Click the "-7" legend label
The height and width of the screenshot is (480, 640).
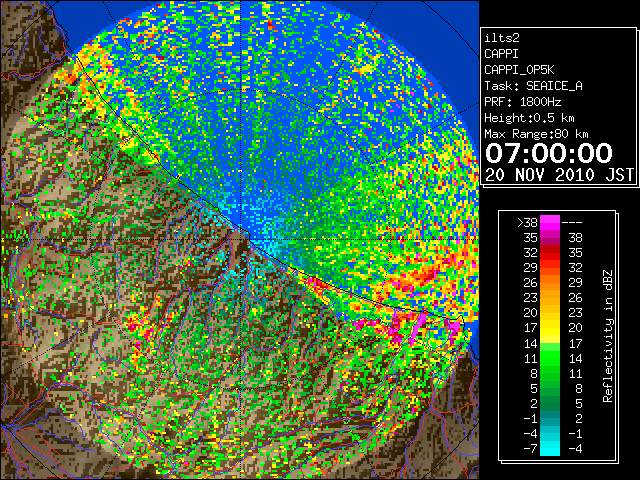[530, 449]
